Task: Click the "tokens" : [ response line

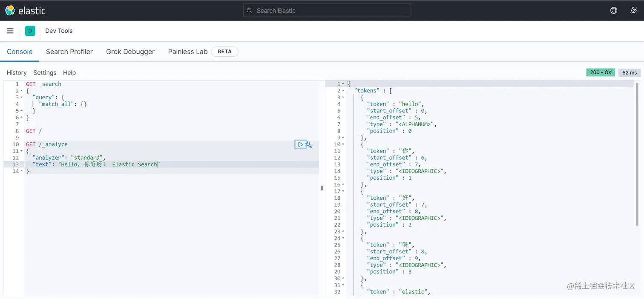Action: coord(373,91)
